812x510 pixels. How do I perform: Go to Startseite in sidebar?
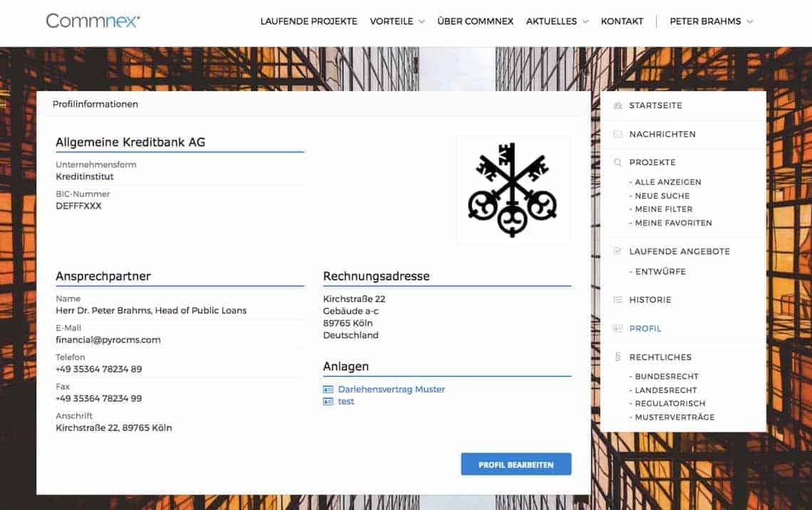coord(655,105)
